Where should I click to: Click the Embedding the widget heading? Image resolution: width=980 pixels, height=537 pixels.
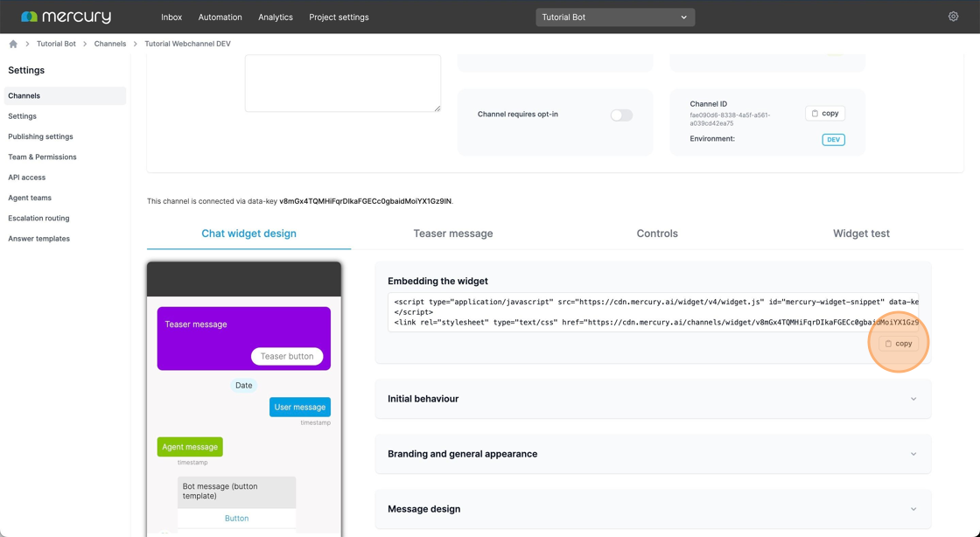tap(437, 281)
